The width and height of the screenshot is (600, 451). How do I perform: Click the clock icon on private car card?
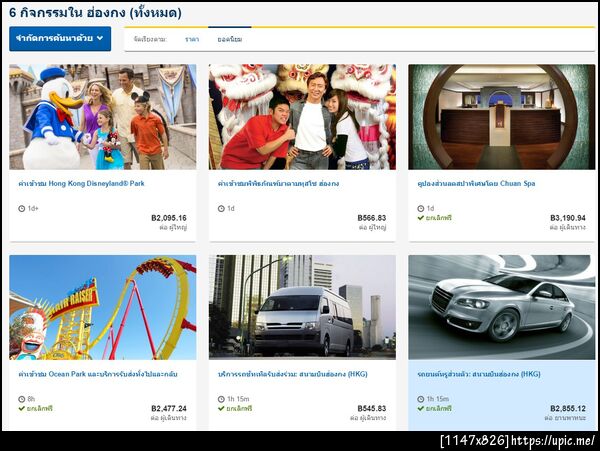click(421, 399)
